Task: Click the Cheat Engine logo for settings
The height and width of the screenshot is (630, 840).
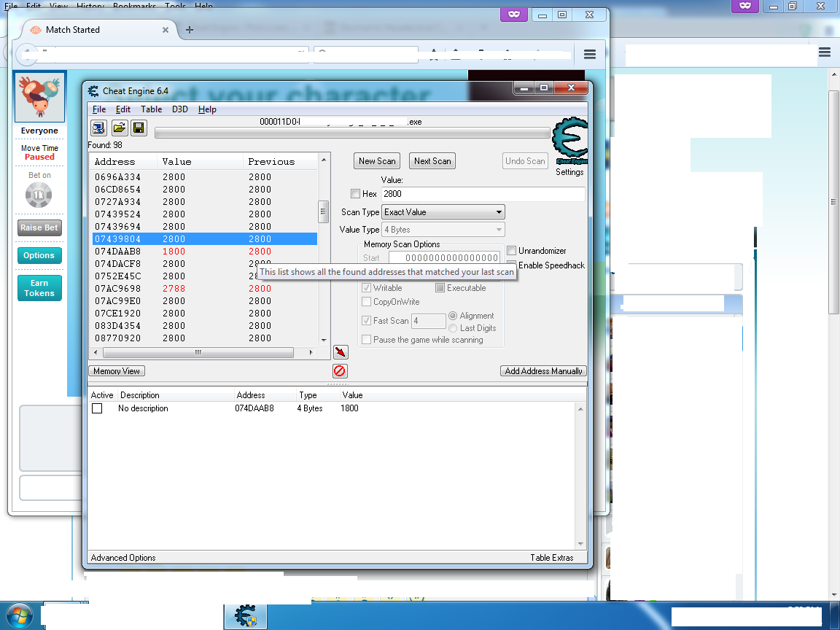Action: (x=569, y=142)
